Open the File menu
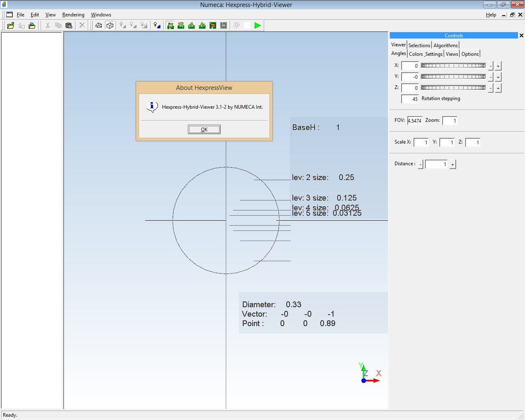525x420 pixels. 21,15
